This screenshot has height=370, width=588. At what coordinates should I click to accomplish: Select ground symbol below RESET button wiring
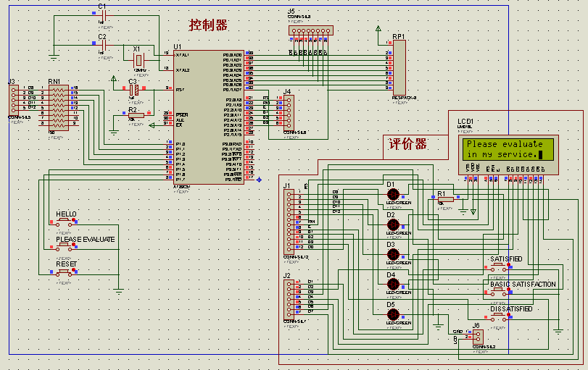click(119, 291)
